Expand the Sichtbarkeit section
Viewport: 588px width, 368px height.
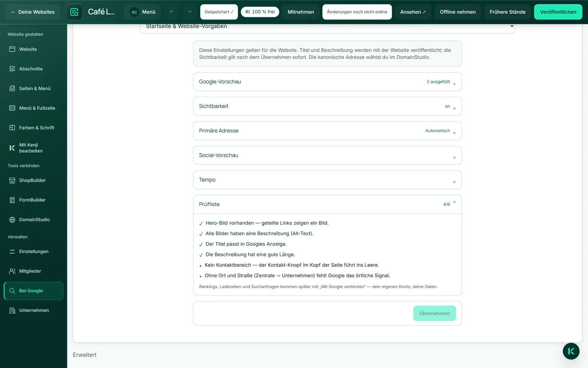tap(327, 106)
